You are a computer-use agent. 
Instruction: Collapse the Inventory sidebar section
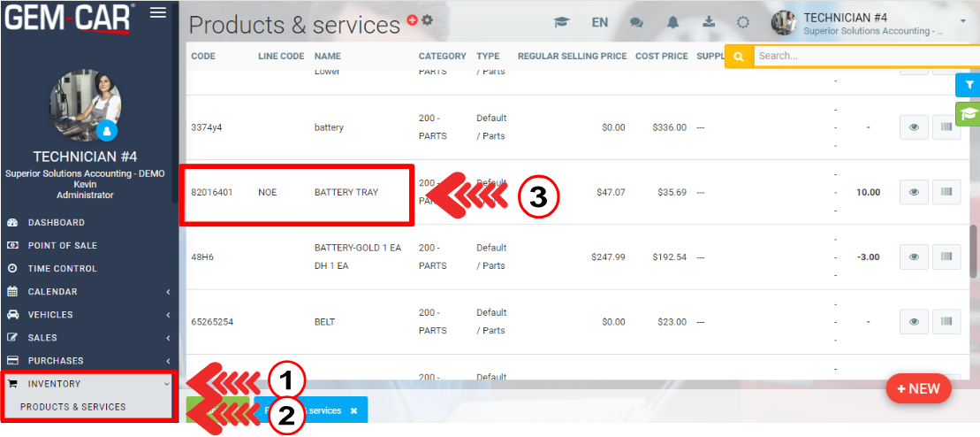88,384
